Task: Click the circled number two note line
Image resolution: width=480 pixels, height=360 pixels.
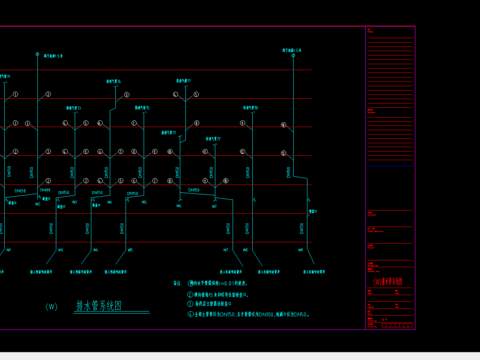Action: (218, 295)
